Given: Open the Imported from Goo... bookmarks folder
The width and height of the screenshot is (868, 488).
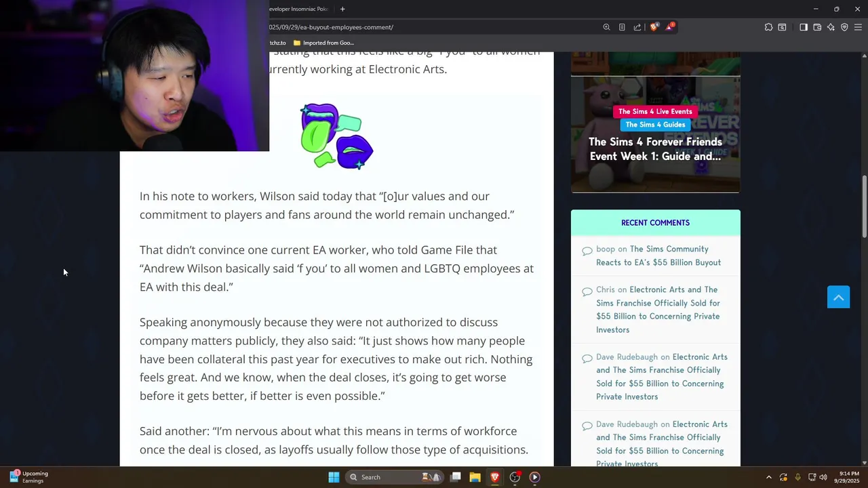Looking at the screenshot, I should point(323,43).
